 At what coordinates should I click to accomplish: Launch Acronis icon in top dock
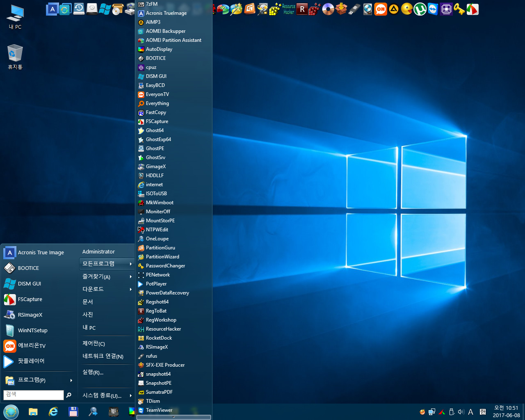pos(52,9)
